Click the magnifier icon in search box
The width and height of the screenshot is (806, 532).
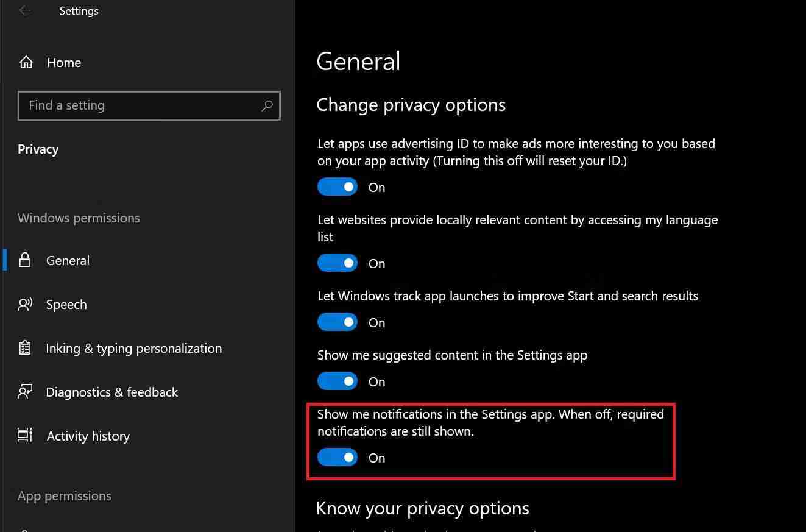[x=267, y=106]
